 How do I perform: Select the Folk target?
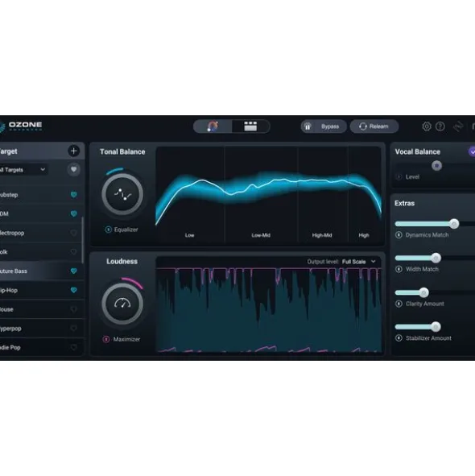pyautogui.click(x=41, y=251)
